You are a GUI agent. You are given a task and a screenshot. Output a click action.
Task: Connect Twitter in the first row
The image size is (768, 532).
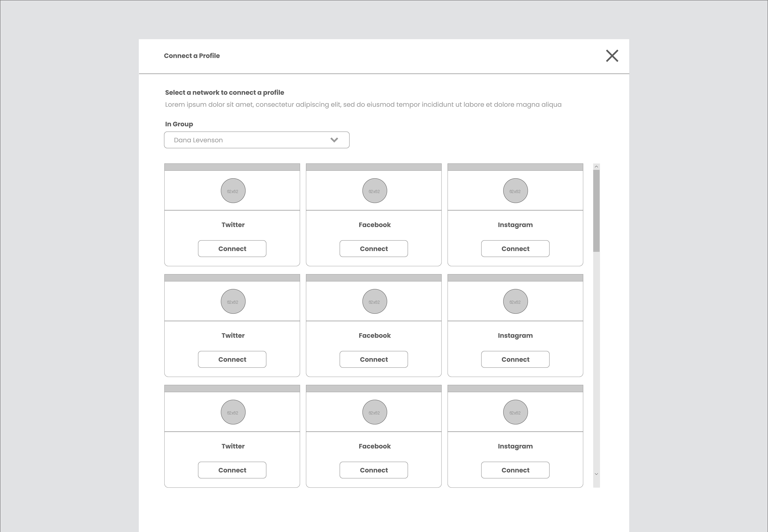tap(232, 249)
